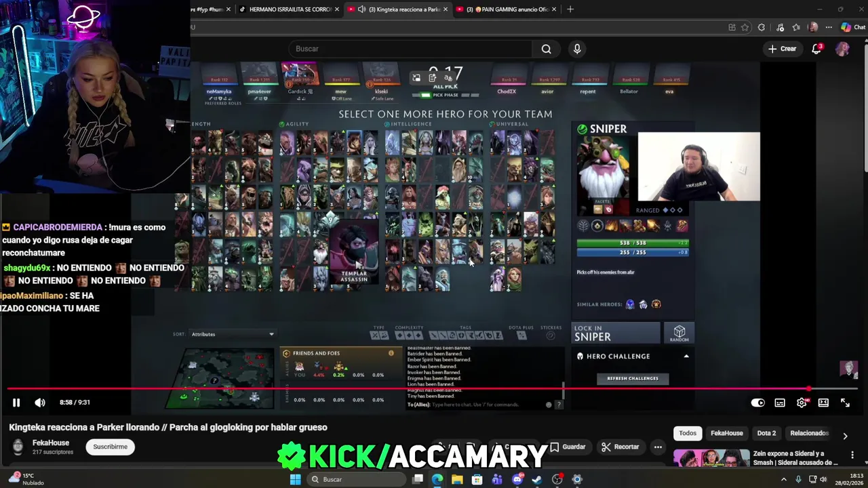The height and width of the screenshot is (488, 868).
Task: Switch the player to theater mode
Action: click(x=823, y=403)
